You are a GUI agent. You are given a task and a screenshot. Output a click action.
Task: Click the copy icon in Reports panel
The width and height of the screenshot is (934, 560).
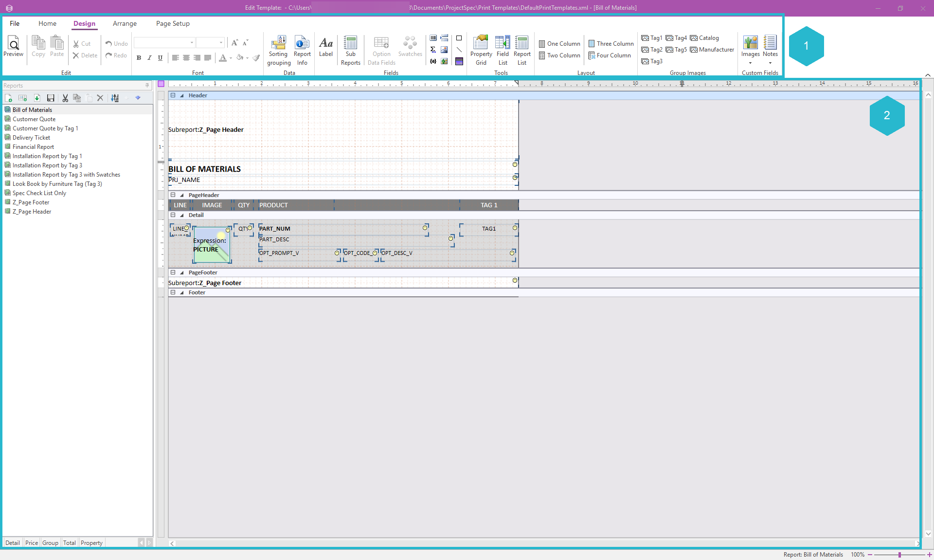pos(77,98)
